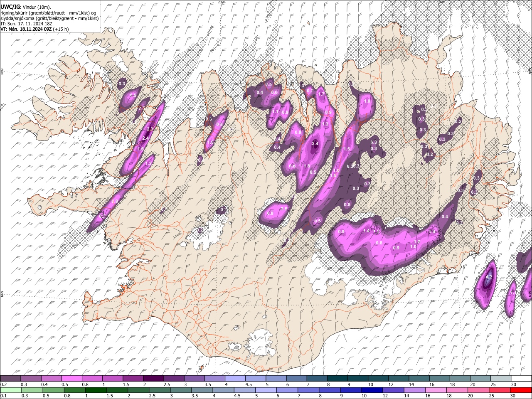Click the '1.7' precipitation value on the map

321,94
